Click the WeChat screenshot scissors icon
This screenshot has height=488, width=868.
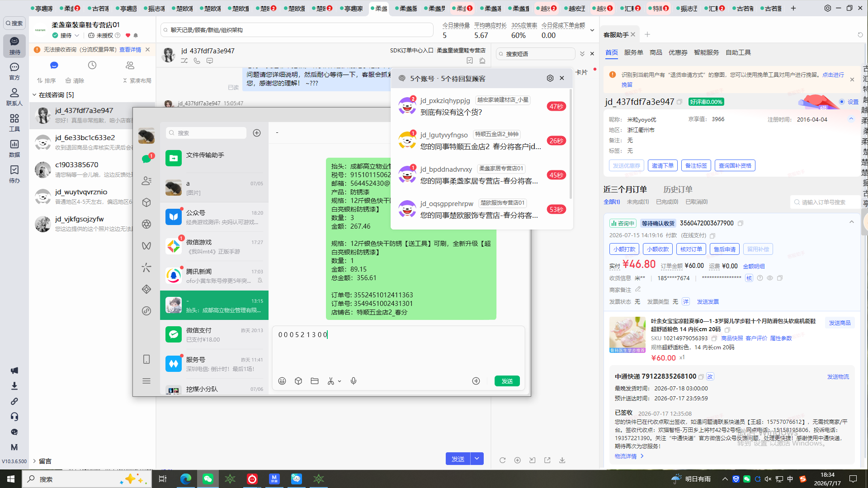(331, 381)
